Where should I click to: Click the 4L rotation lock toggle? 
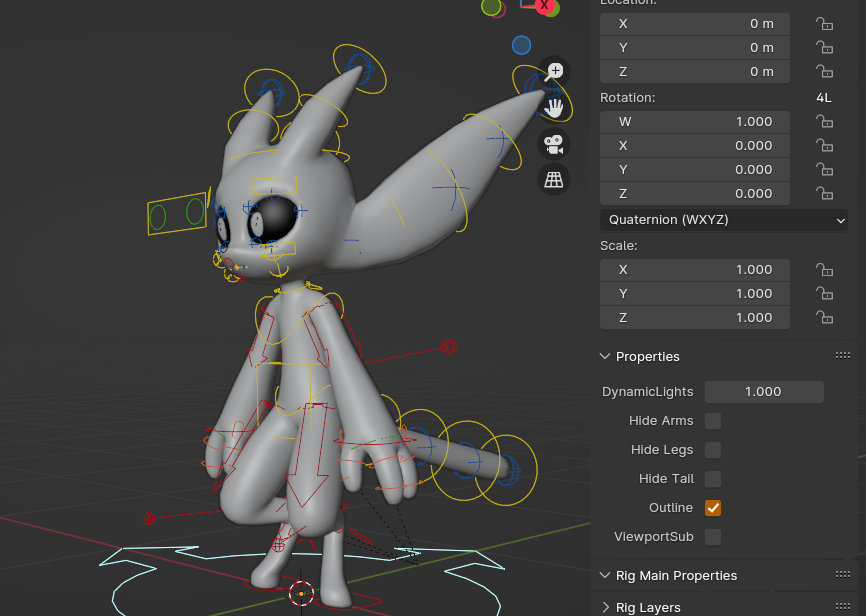coord(823,98)
